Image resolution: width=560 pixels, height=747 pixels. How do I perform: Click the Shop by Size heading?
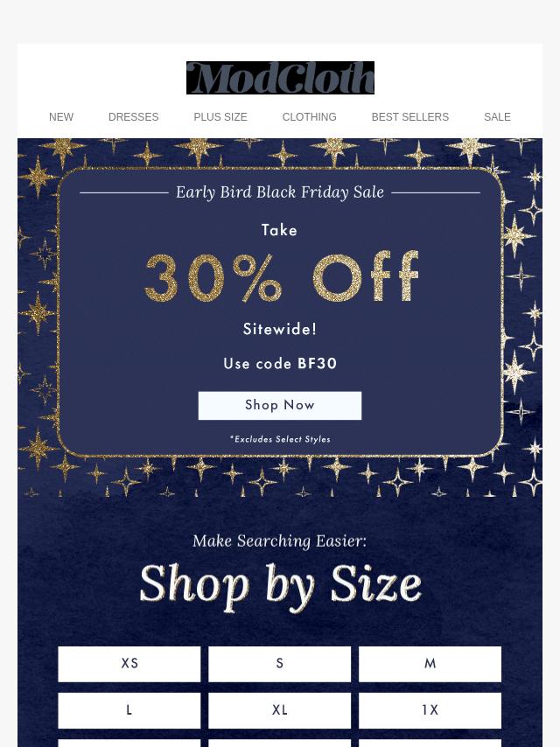pyautogui.click(x=280, y=586)
